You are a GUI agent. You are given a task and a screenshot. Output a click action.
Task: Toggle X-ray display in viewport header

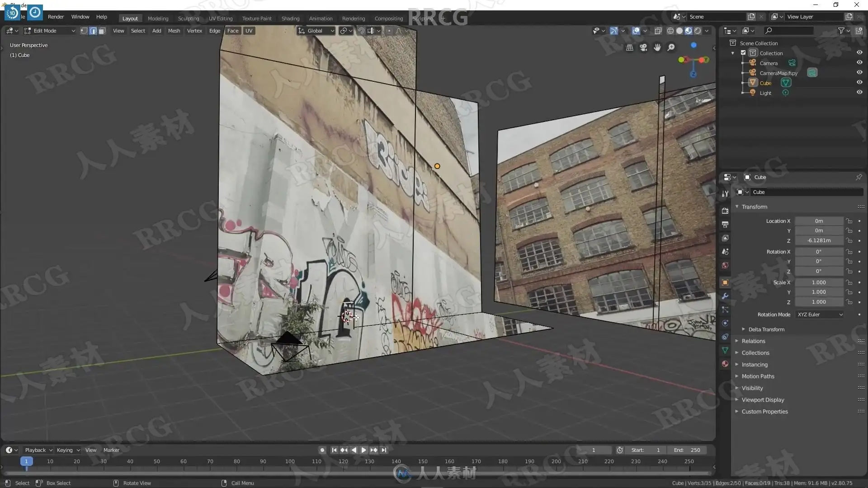point(658,31)
